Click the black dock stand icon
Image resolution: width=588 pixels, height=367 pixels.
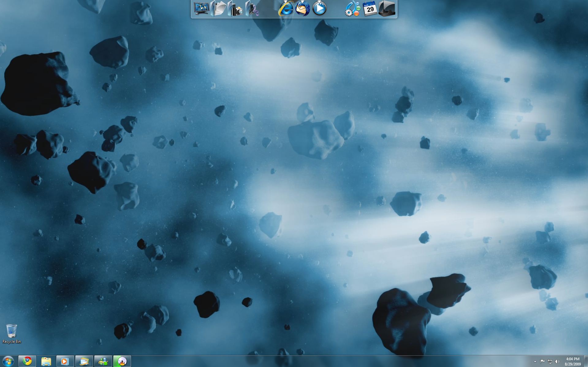pyautogui.click(x=387, y=9)
